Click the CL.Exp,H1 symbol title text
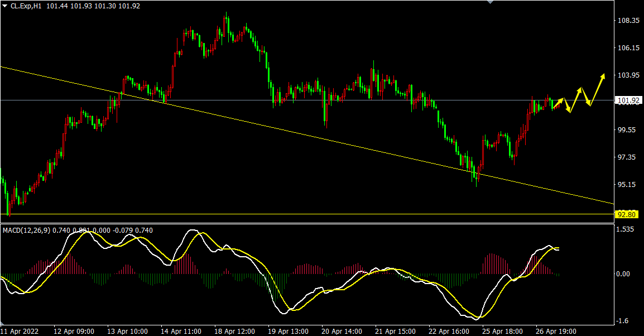Screen dimensions: 644x336 click(x=29, y=6)
